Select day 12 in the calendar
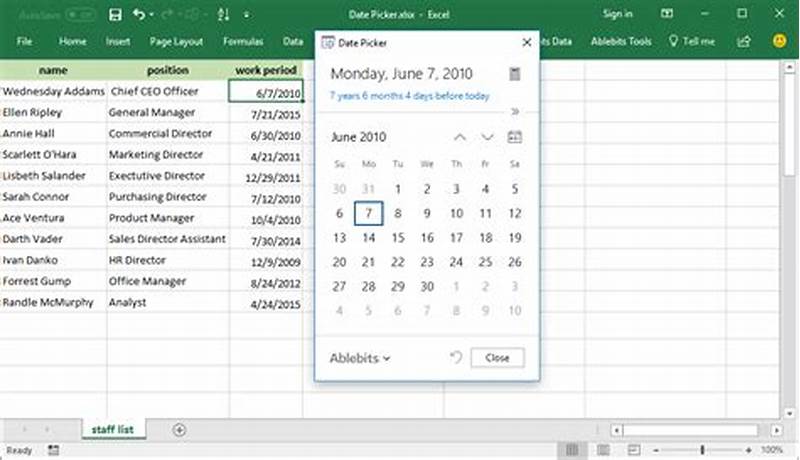800x460 pixels. (515, 213)
